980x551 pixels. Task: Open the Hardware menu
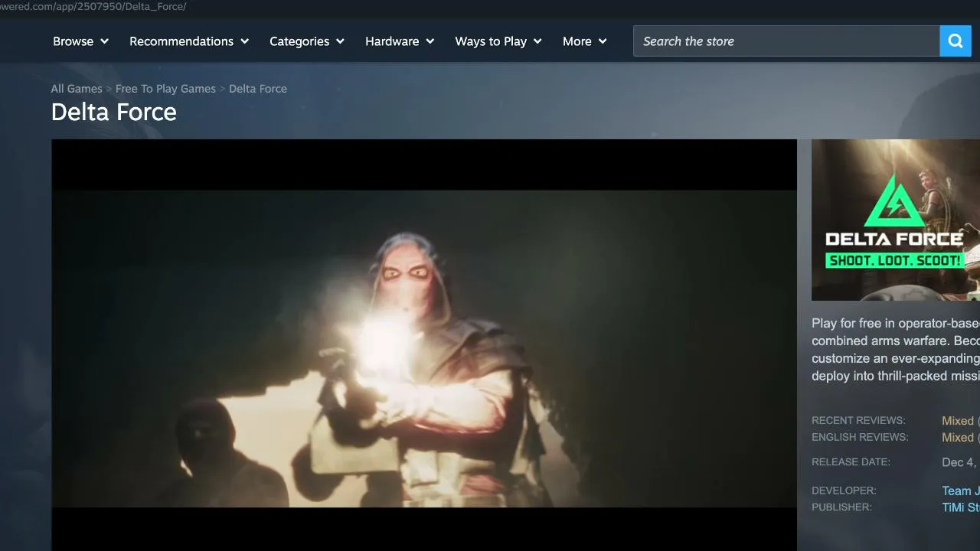coord(400,41)
